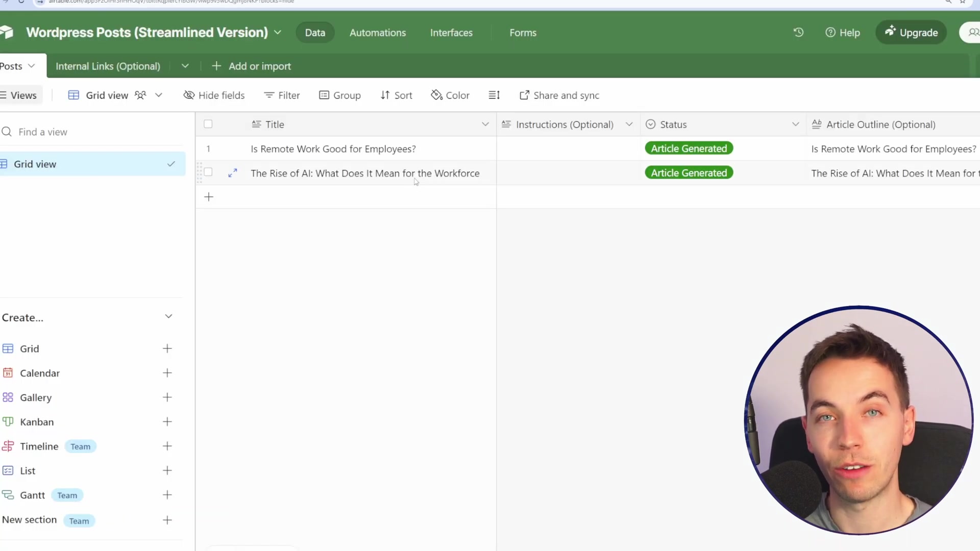
Task: Click the Article Outline cell in row 1
Action: coord(893,149)
